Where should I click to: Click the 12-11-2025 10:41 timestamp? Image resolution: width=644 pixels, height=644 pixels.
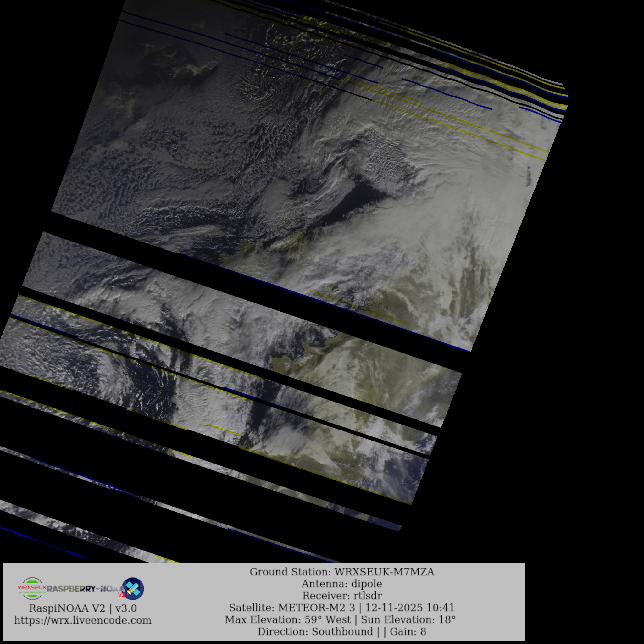(409, 608)
